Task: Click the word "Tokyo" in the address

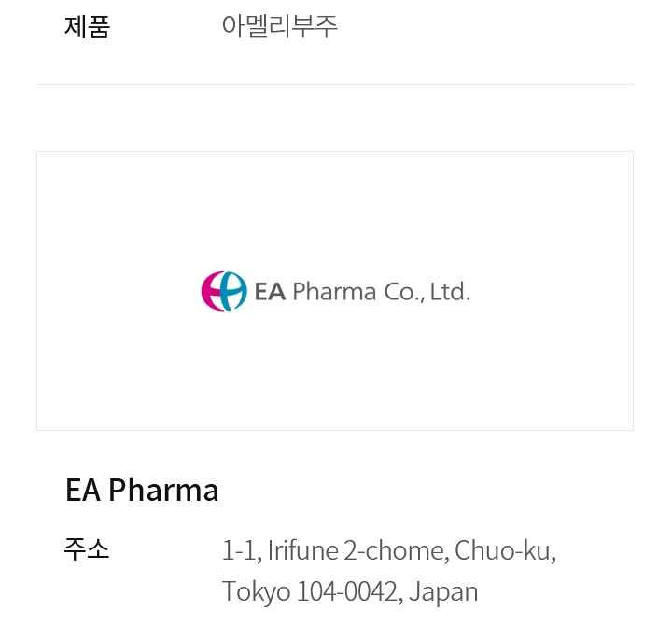Action: pos(256,591)
